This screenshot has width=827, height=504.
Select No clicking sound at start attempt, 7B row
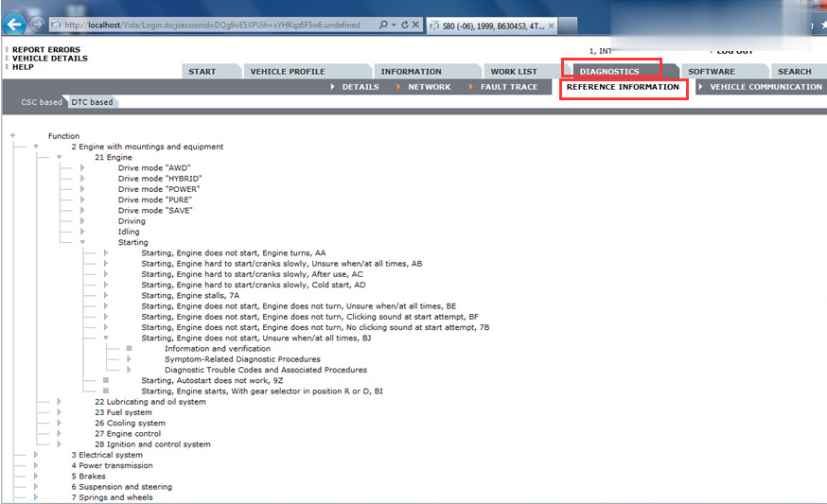315,327
